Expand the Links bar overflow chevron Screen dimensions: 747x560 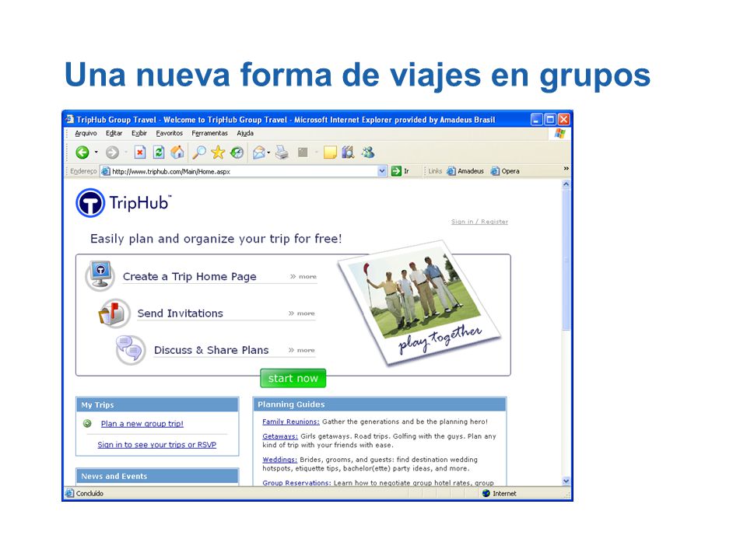click(x=566, y=169)
